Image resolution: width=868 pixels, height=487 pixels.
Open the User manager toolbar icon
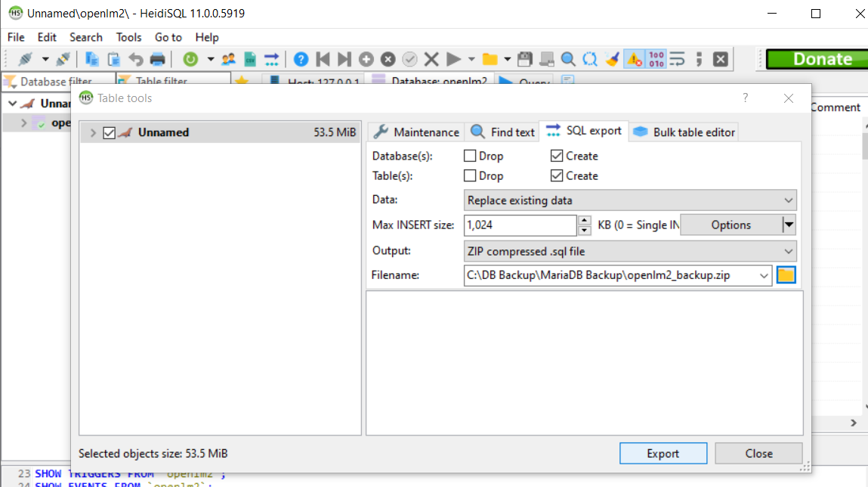click(228, 59)
